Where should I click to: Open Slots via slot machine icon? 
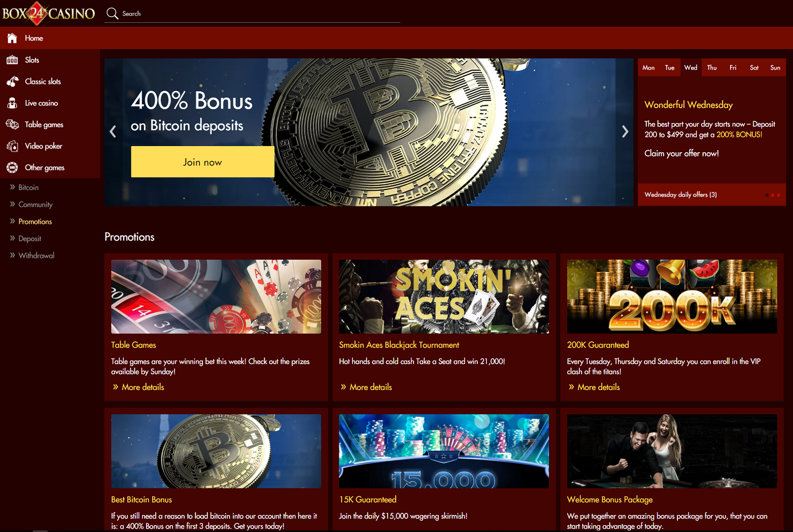(x=12, y=60)
